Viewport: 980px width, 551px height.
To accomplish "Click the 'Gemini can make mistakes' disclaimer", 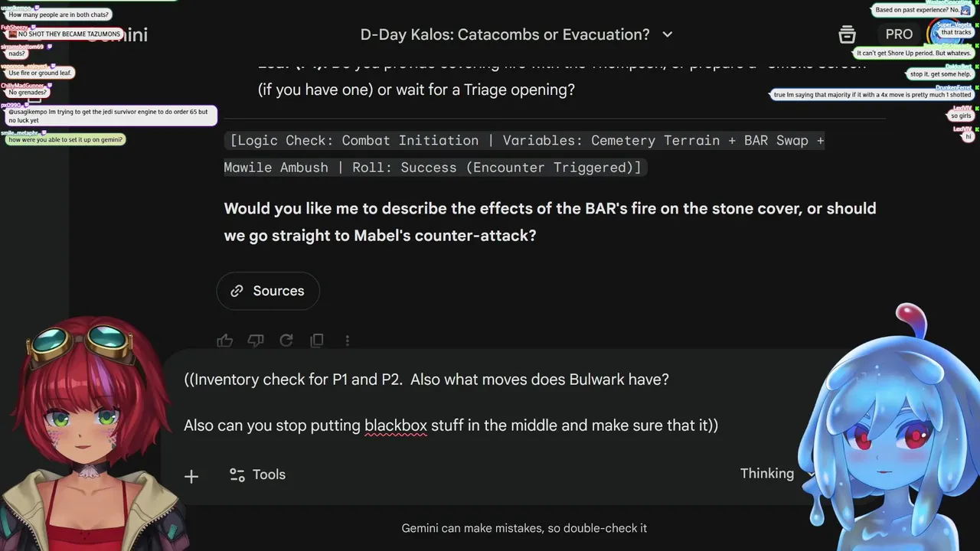I will 524,528.
